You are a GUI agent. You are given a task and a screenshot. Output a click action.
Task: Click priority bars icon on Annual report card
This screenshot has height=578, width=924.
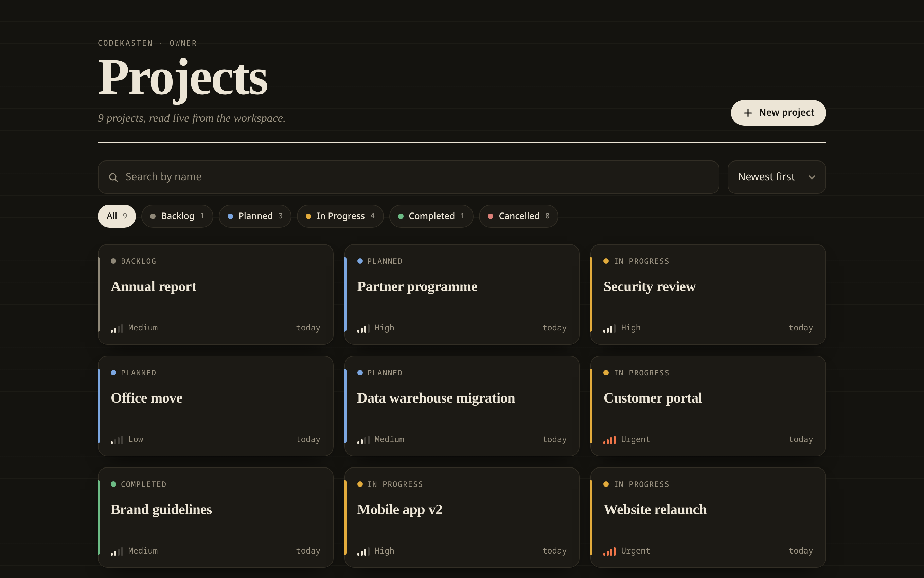tap(117, 328)
